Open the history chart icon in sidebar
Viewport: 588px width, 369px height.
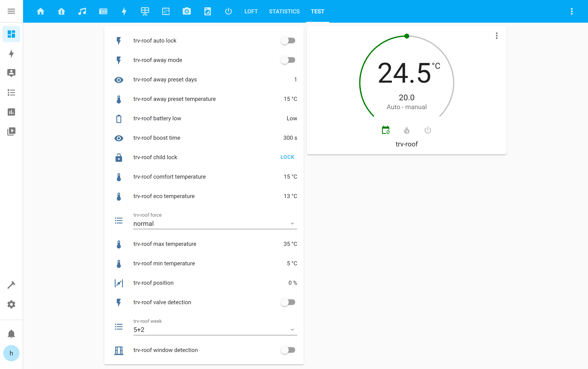(x=11, y=112)
